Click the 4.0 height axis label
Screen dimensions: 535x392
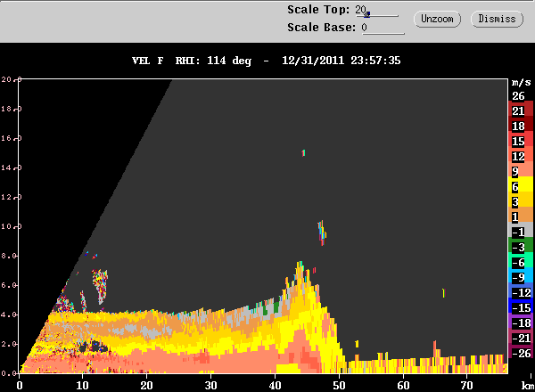click(x=9, y=314)
